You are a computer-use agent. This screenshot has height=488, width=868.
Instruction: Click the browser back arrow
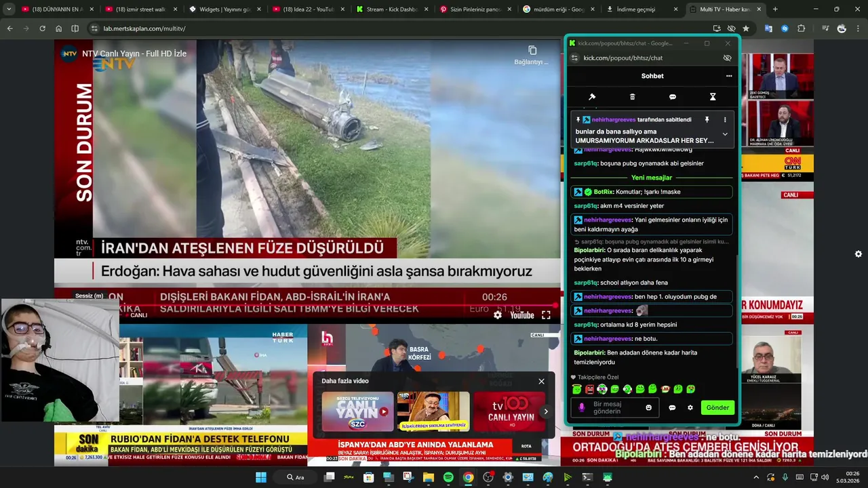pos(9,28)
